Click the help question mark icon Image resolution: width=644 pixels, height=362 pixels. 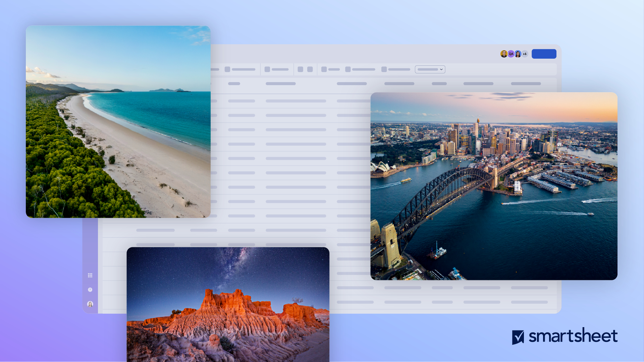90,290
